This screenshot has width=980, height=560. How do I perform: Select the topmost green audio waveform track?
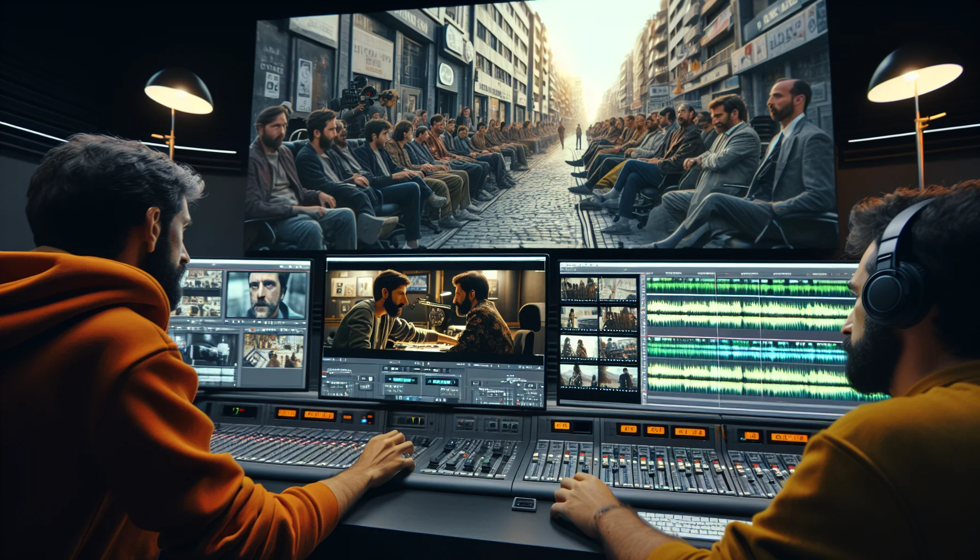tap(749, 287)
